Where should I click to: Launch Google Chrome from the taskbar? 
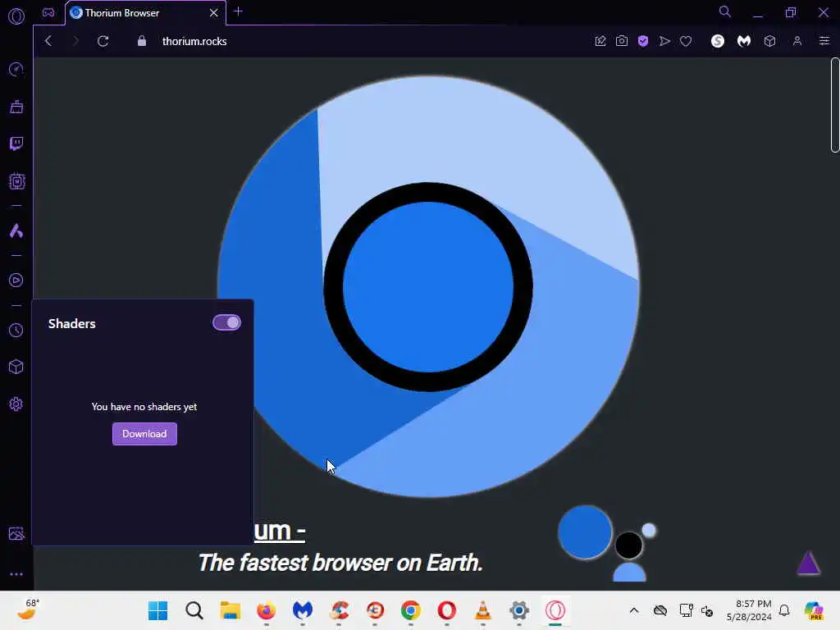tap(411, 610)
